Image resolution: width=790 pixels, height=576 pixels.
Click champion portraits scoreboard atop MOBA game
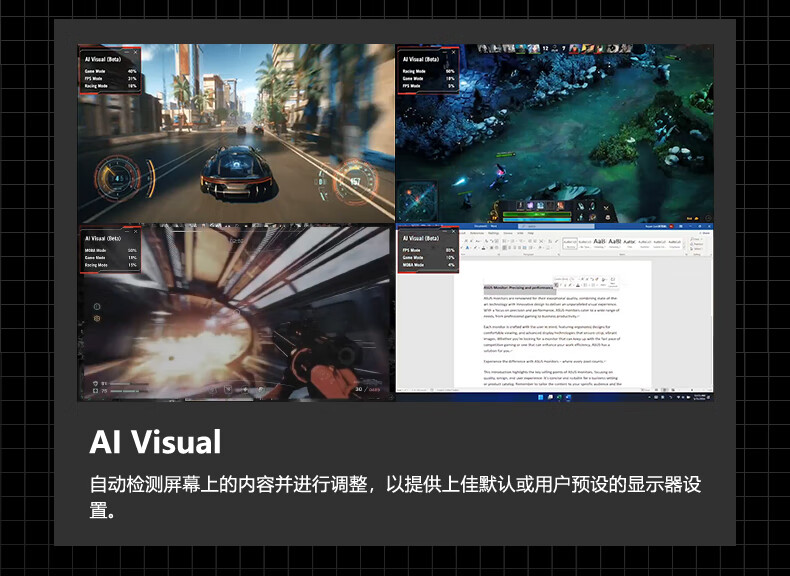pyautogui.click(x=550, y=48)
